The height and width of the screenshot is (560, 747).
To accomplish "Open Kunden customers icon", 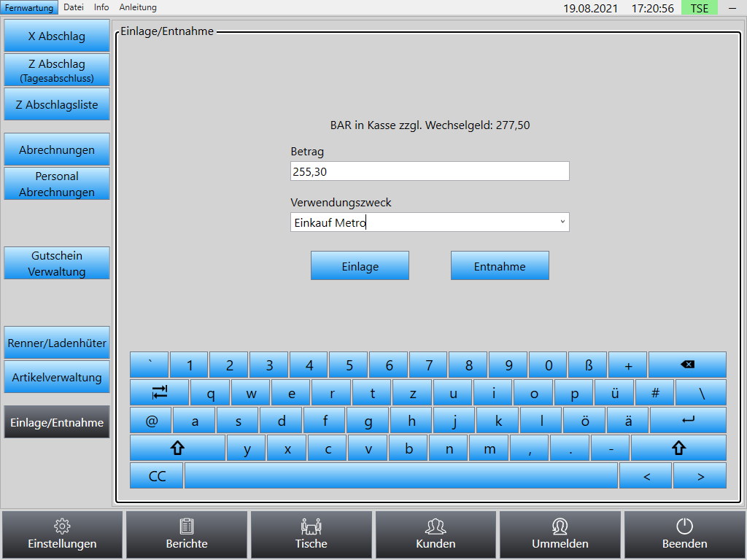I will pos(436,534).
